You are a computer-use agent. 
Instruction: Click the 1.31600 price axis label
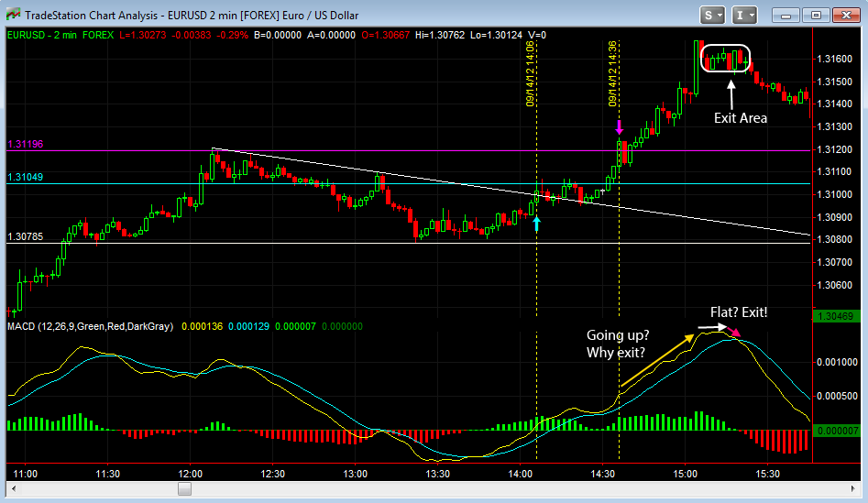click(x=835, y=59)
